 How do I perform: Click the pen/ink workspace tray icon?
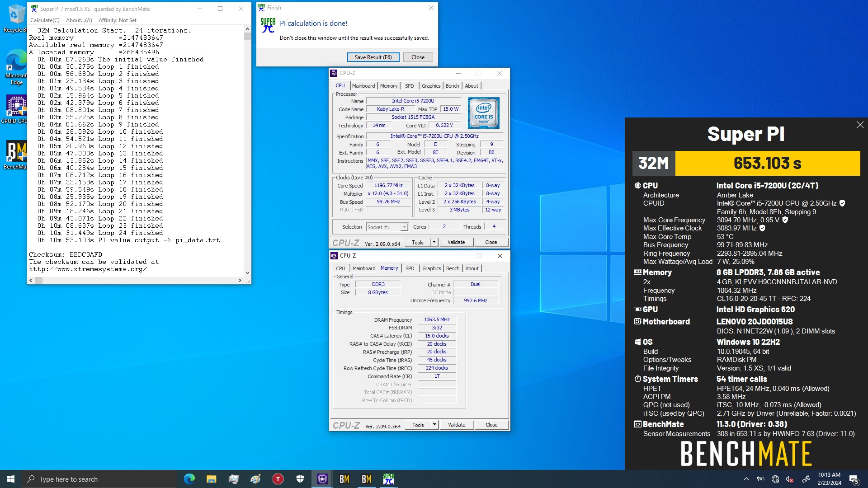[x=806, y=479]
